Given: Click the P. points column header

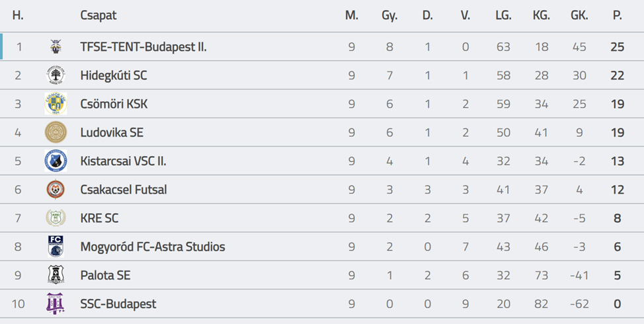Looking at the screenshot, I should pyautogui.click(x=617, y=15).
